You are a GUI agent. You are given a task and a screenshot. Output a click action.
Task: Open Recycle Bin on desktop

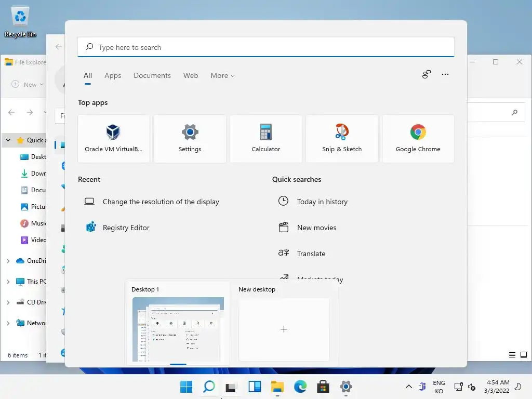[20, 22]
